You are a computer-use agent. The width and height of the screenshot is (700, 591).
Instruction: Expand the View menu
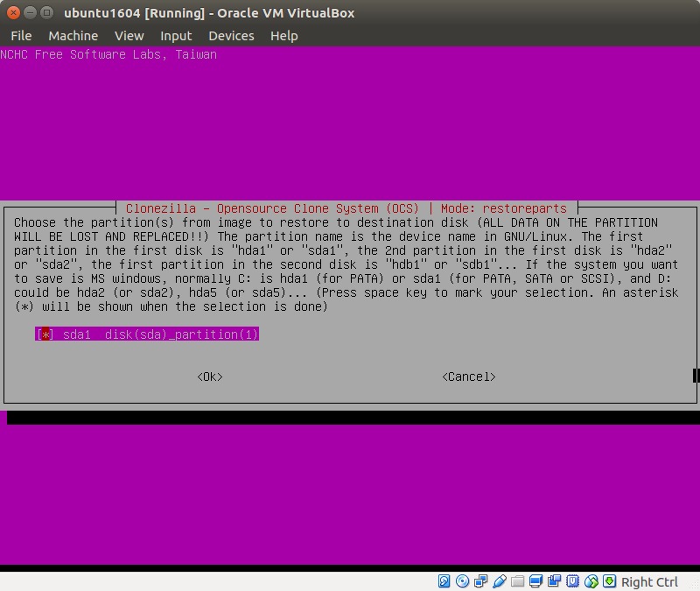click(x=129, y=36)
